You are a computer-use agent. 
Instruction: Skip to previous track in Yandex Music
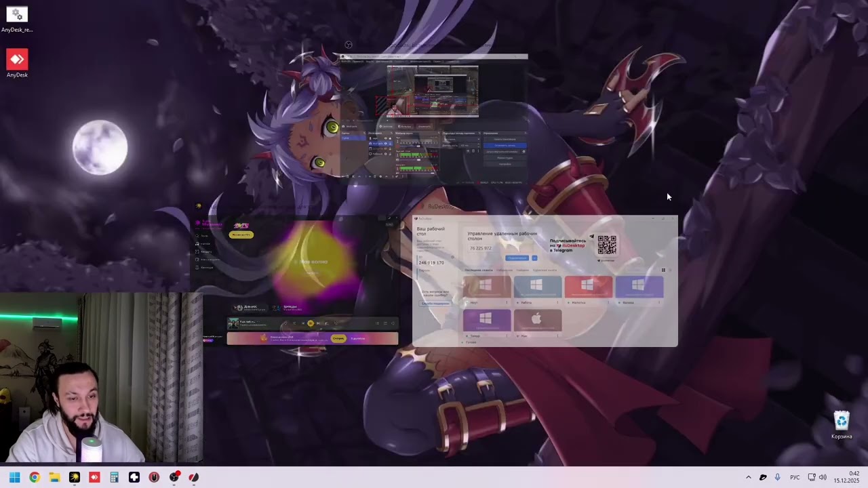[x=302, y=323]
